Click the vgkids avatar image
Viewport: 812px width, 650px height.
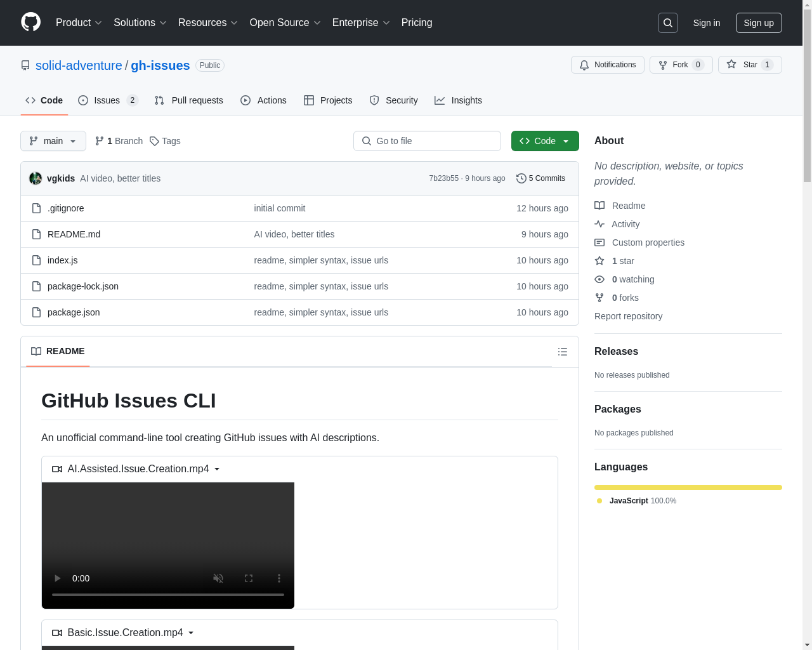coord(36,178)
